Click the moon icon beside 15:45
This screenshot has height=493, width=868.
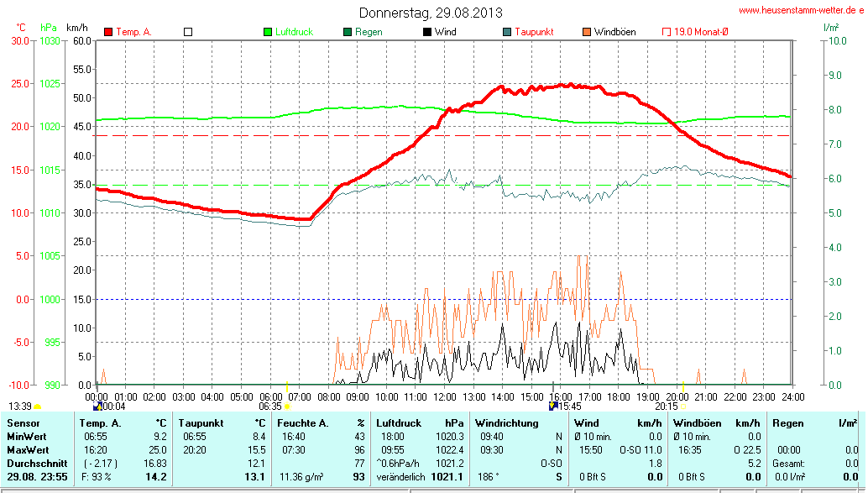[x=552, y=406]
